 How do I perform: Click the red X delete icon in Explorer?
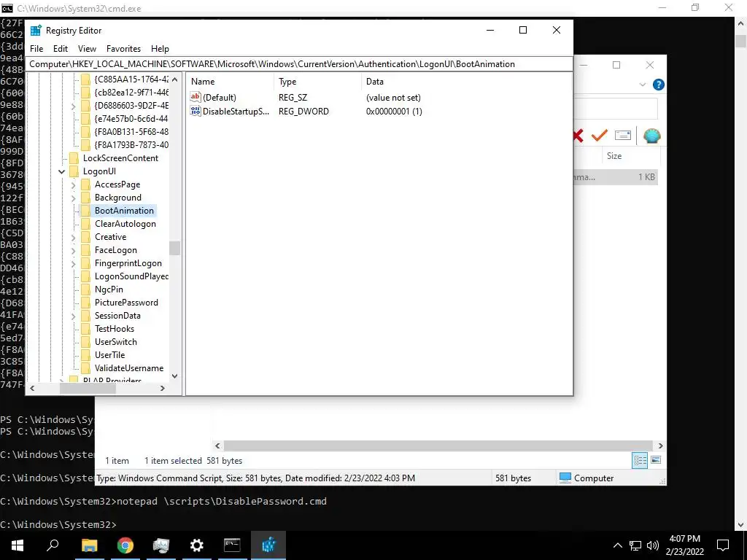[x=578, y=136]
